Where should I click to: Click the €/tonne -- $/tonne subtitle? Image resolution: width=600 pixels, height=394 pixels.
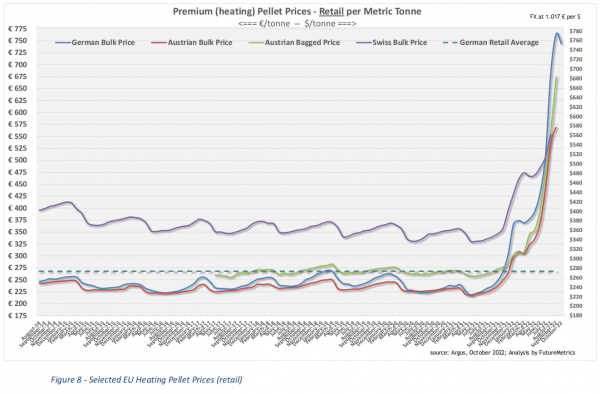[297, 24]
